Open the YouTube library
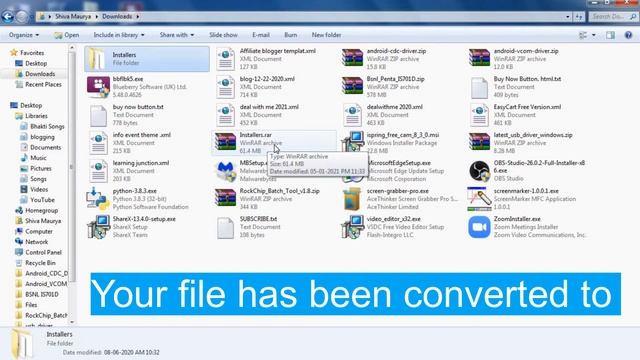 click(x=42, y=200)
